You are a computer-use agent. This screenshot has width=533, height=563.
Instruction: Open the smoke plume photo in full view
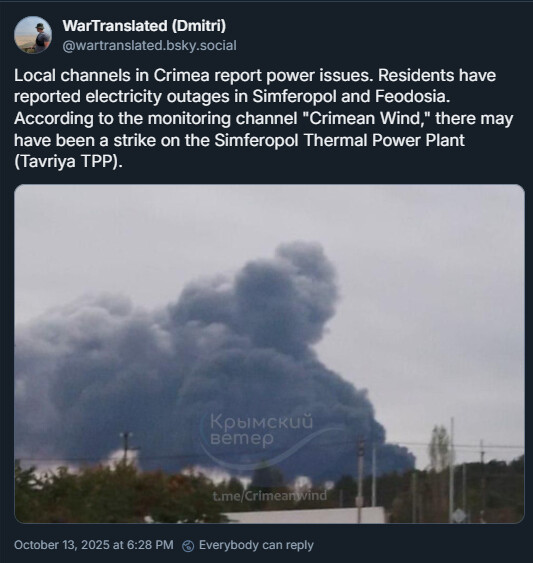pos(269,354)
